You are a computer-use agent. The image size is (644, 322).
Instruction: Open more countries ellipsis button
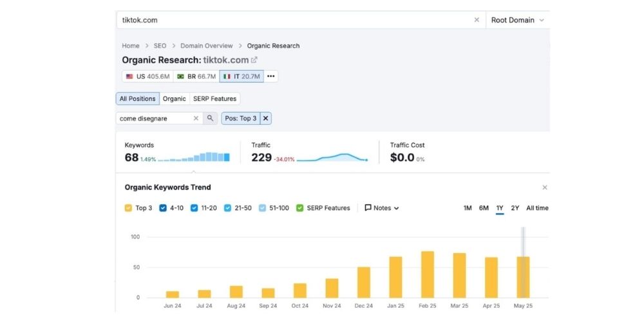pyautogui.click(x=270, y=77)
